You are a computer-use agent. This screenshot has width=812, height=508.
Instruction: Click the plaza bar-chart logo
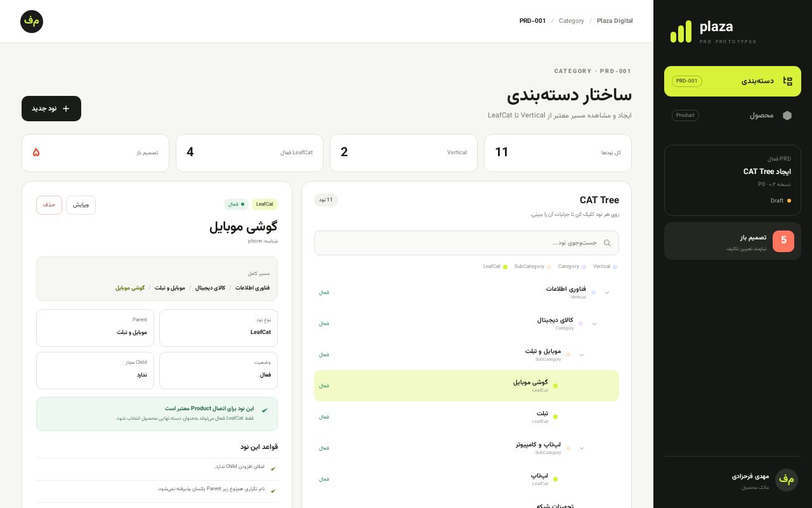[x=681, y=32]
